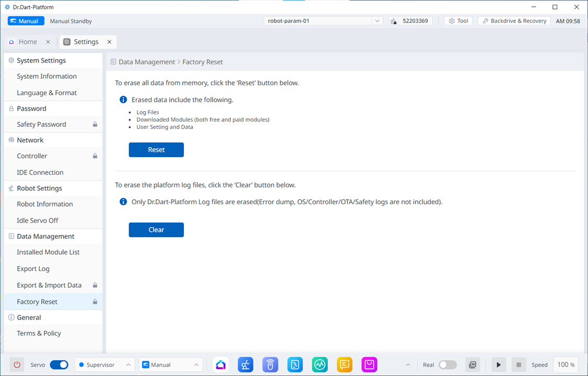The height and width of the screenshot is (376, 588).
Task: Open the magenta store bag module icon
Action: [x=369, y=365]
